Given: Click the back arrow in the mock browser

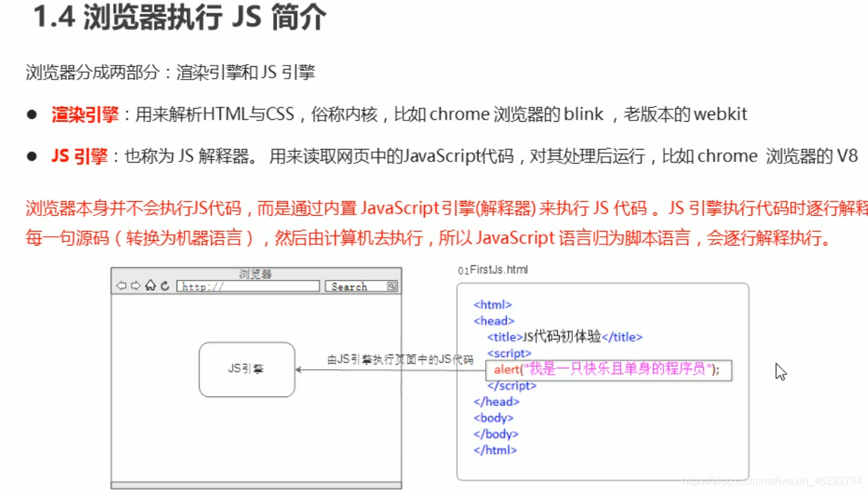Looking at the screenshot, I should click(x=121, y=286).
